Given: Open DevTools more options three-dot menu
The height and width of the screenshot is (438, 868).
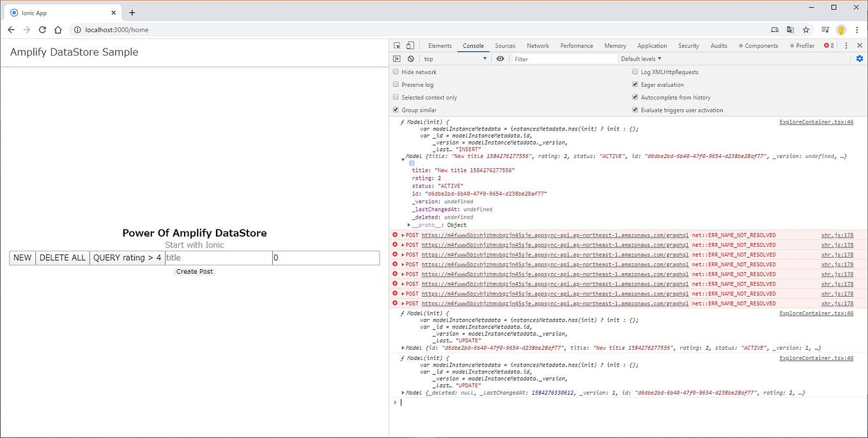Looking at the screenshot, I should pos(845,45).
